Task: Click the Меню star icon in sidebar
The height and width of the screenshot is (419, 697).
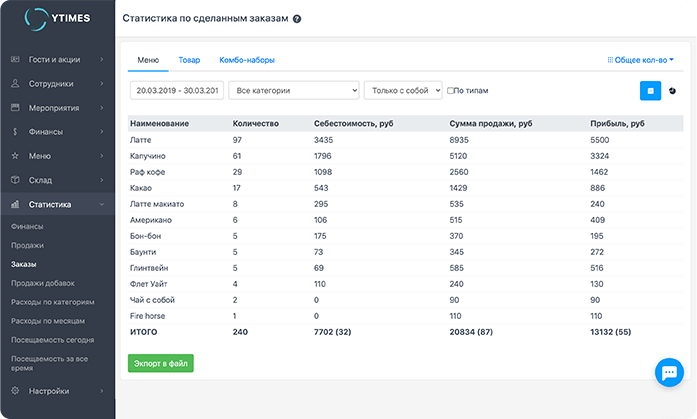Action: (15, 156)
